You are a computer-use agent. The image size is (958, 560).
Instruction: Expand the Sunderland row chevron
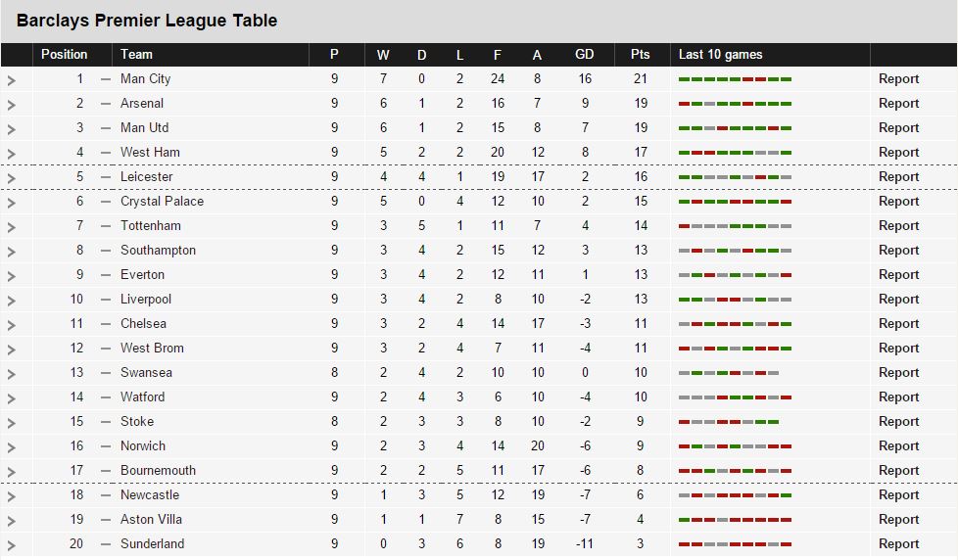11,545
